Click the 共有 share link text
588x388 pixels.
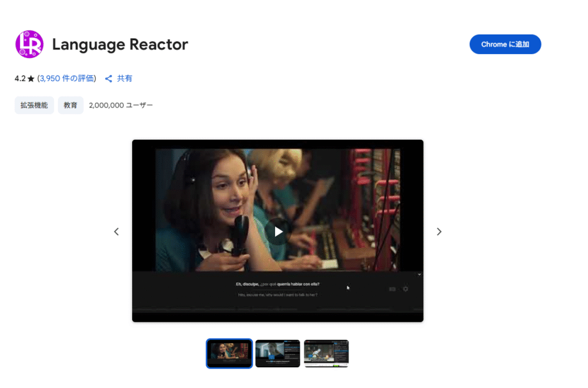click(125, 78)
